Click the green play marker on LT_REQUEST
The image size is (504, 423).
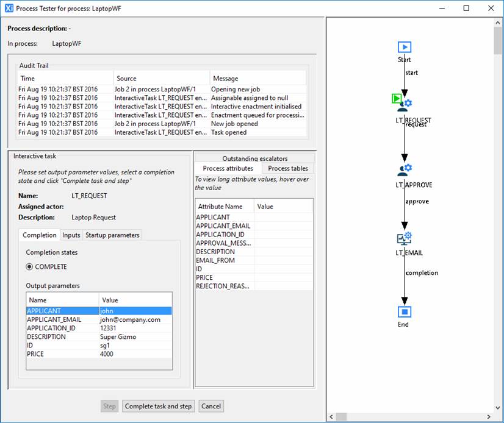click(396, 98)
